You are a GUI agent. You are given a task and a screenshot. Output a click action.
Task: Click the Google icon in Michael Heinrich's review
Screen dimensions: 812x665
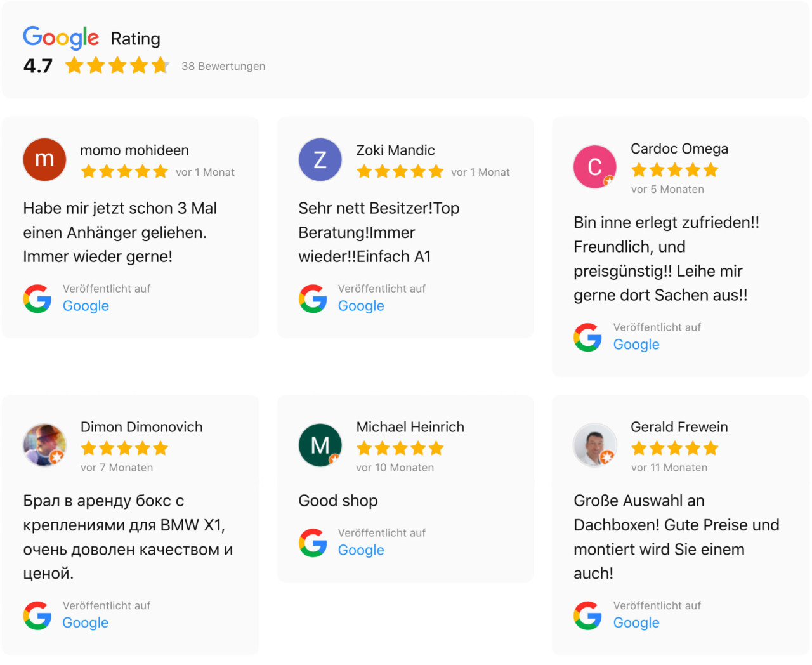tap(312, 543)
